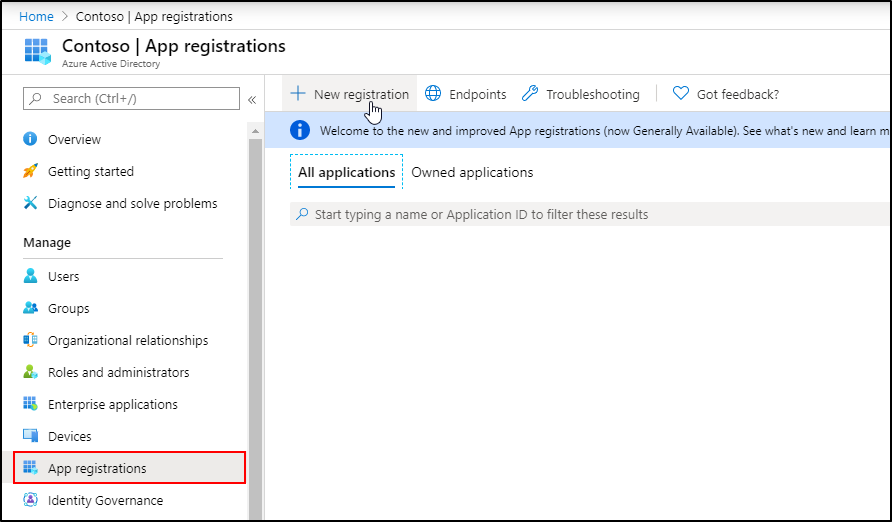Click the Organizational relationships icon

30,339
